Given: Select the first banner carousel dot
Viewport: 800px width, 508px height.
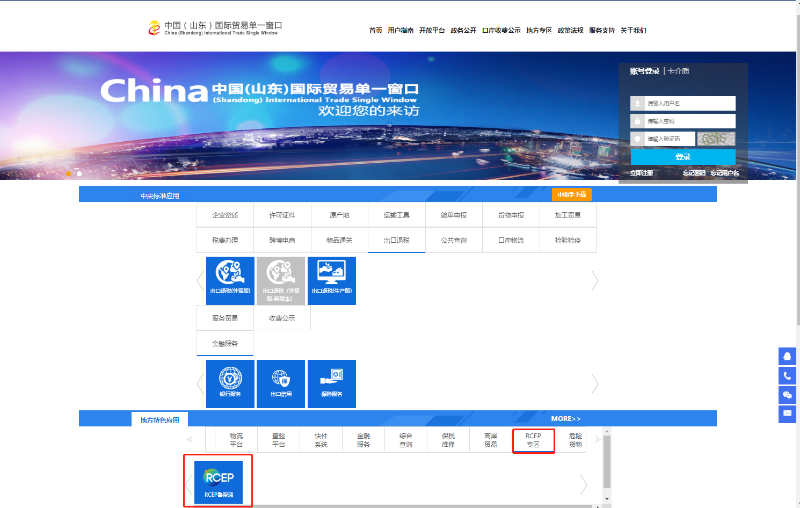Looking at the screenshot, I should pyautogui.click(x=68, y=173).
